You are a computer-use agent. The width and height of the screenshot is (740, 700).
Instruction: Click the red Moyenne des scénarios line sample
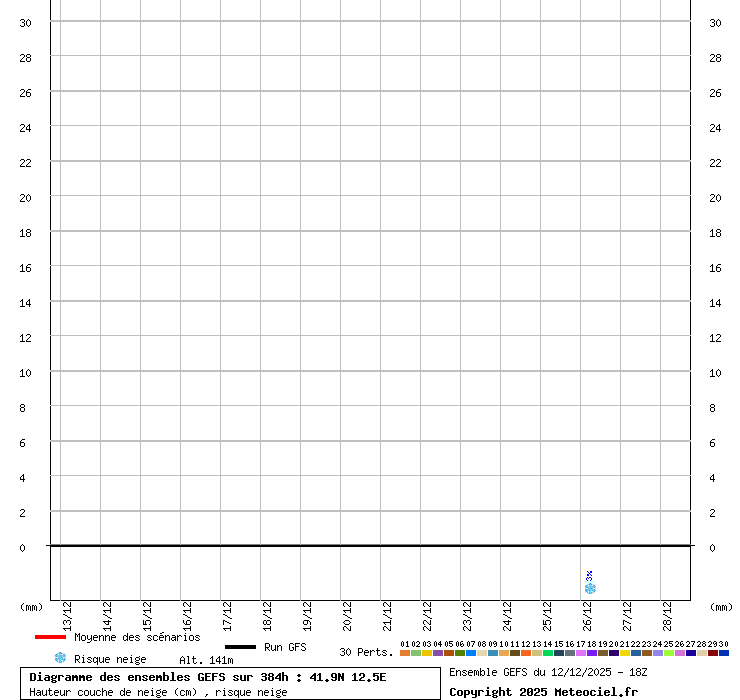click(50, 637)
